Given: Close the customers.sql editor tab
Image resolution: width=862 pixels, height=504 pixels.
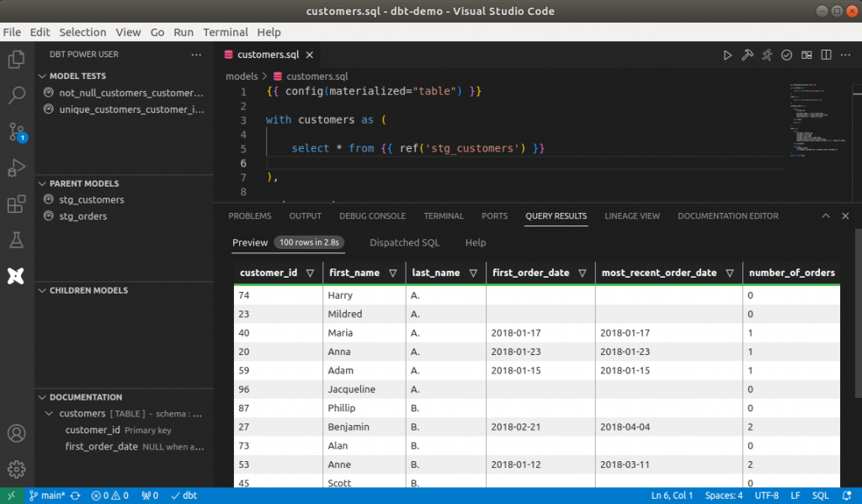Looking at the screenshot, I should click(x=310, y=55).
